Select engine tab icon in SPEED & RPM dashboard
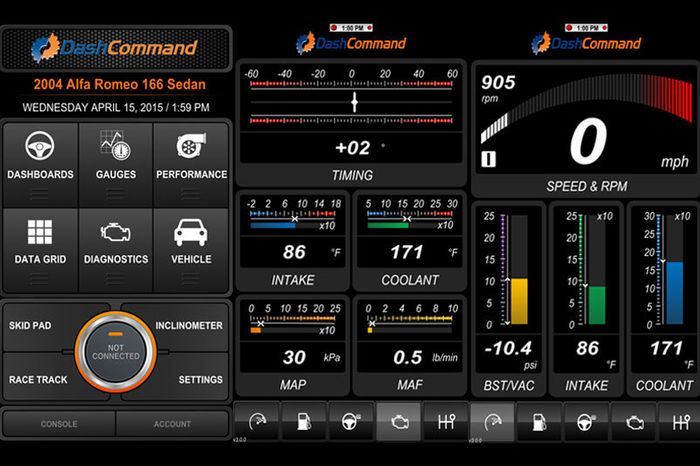This screenshot has width=700, height=466. click(633, 421)
